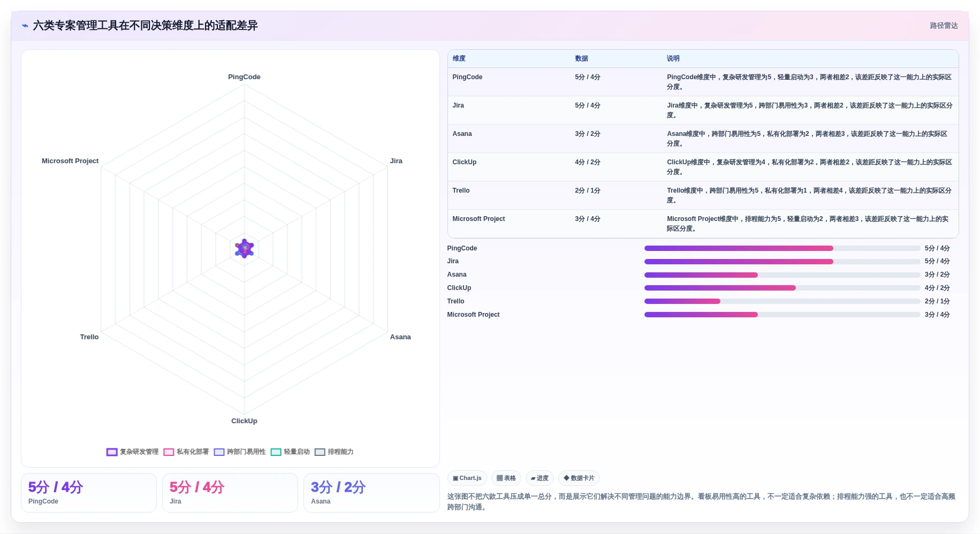Click the blue icon before the dashboard title
The height and width of the screenshot is (534, 980).
[x=25, y=26]
